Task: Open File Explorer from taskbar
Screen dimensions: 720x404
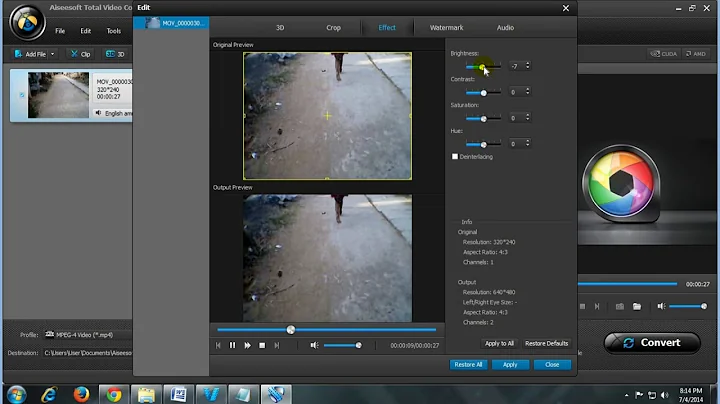Action: point(146,394)
